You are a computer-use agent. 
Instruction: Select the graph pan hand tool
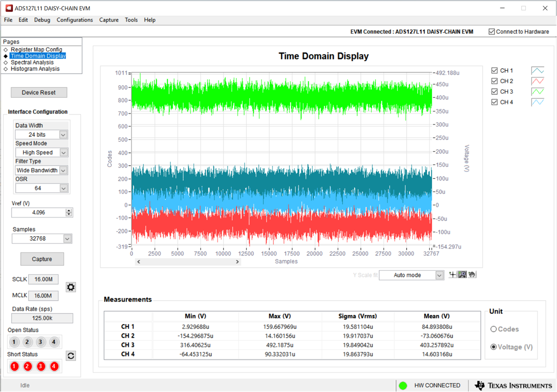click(x=472, y=275)
